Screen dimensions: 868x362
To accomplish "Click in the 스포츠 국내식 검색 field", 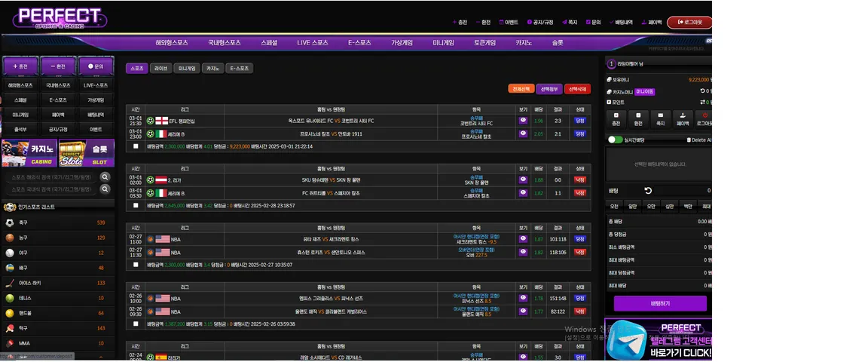I will tap(53, 189).
